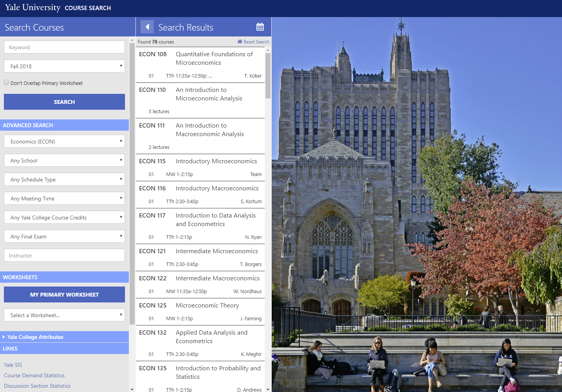Open Course Demand Statistics link
The height and width of the screenshot is (392, 562).
click(x=34, y=375)
